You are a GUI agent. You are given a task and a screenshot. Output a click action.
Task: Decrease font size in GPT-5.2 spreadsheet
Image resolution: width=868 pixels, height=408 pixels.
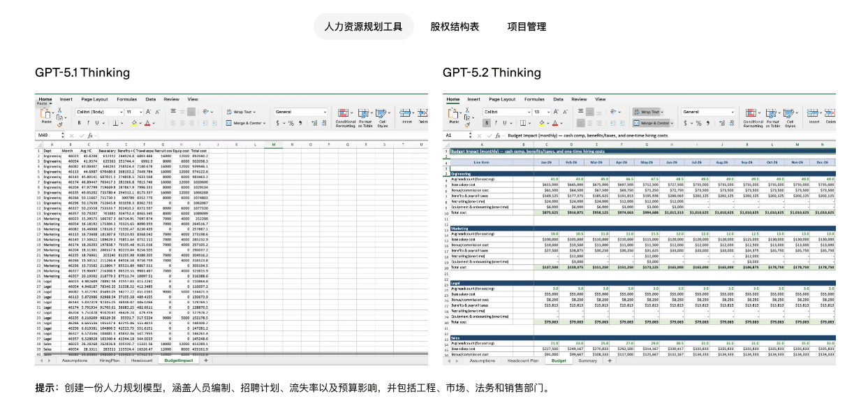(x=565, y=112)
